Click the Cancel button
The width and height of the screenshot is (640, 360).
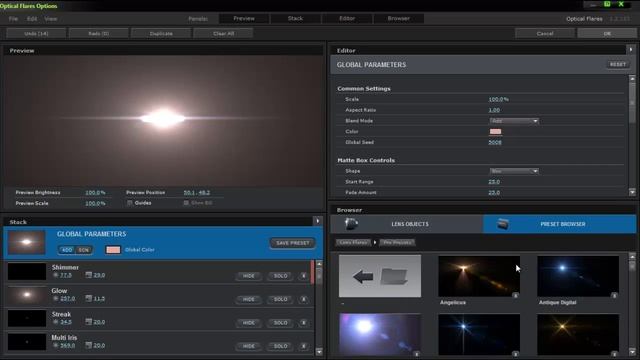pos(545,33)
